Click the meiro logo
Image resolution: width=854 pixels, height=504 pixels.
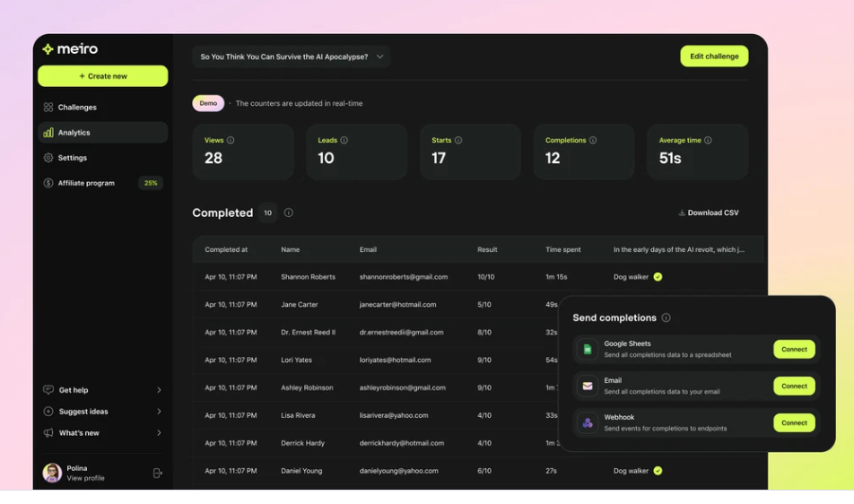tap(70, 49)
